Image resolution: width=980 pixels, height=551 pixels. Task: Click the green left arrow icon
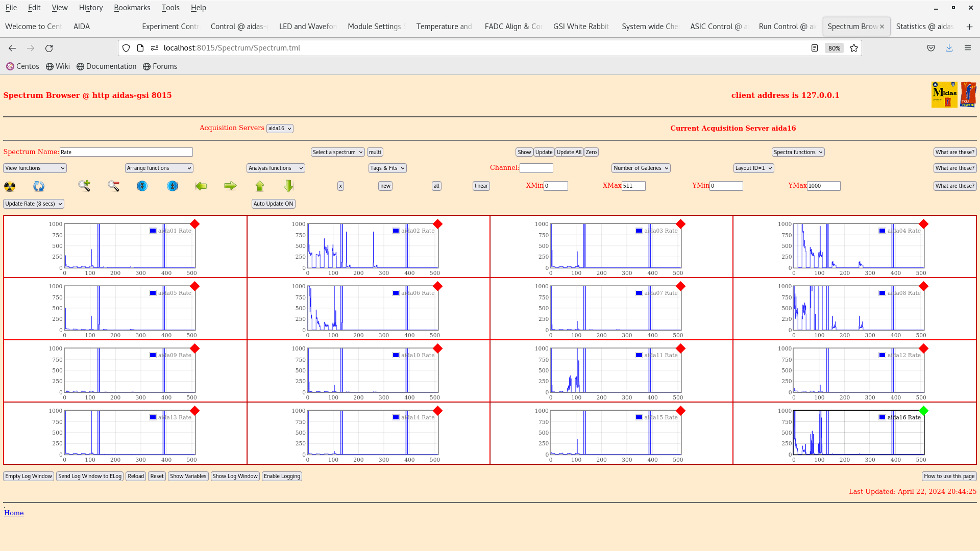click(x=201, y=186)
